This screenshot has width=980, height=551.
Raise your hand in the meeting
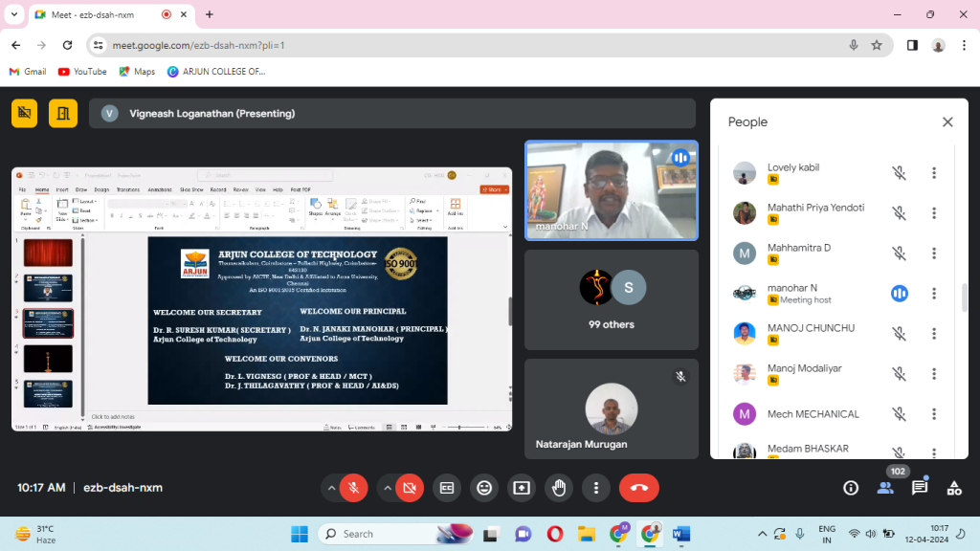pyautogui.click(x=559, y=488)
